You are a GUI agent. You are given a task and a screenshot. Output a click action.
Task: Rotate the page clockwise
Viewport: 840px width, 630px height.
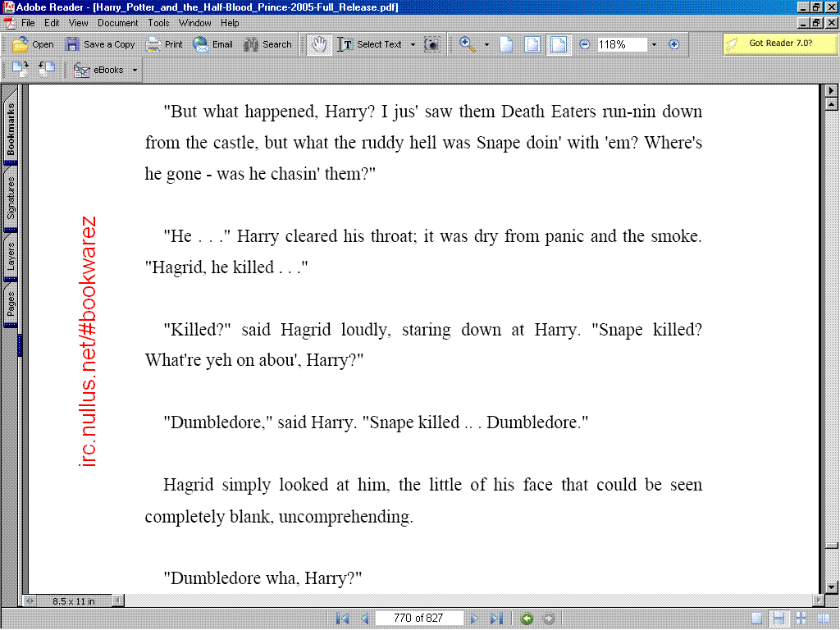tap(20, 69)
